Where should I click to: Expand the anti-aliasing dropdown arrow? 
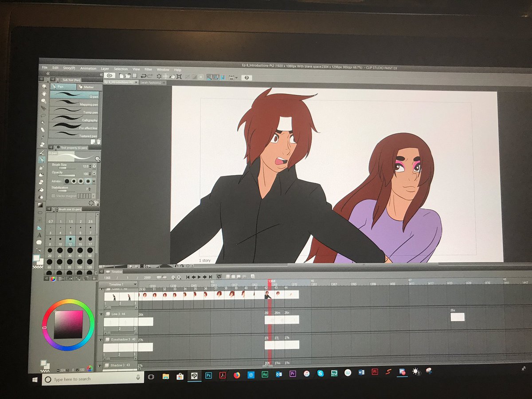pyautogui.click(x=94, y=182)
